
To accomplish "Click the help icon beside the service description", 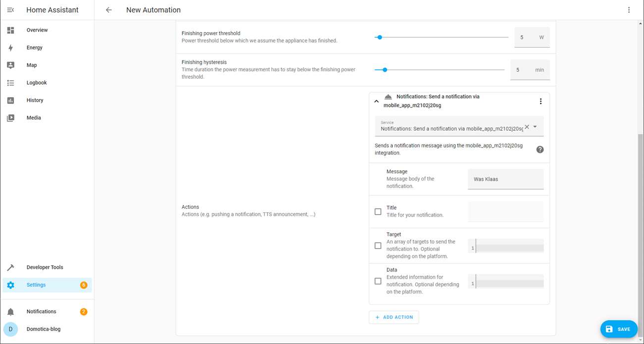I will point(540,149).
